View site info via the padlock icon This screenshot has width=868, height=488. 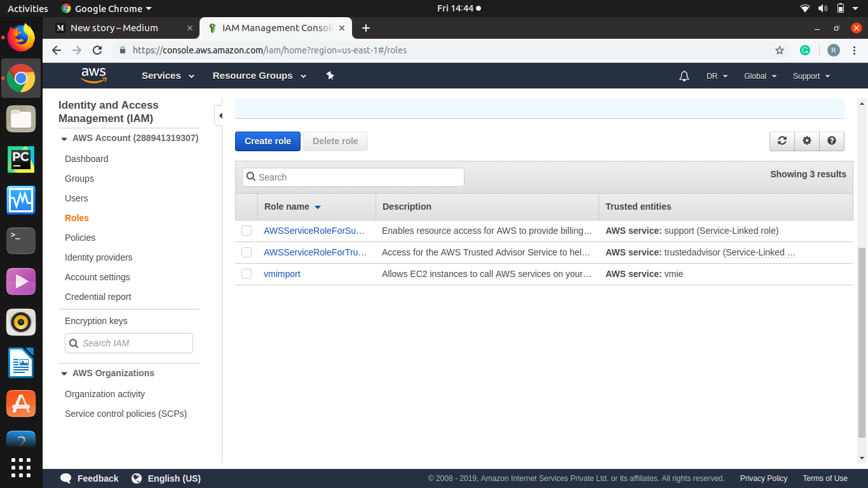(x=123, y=50)
